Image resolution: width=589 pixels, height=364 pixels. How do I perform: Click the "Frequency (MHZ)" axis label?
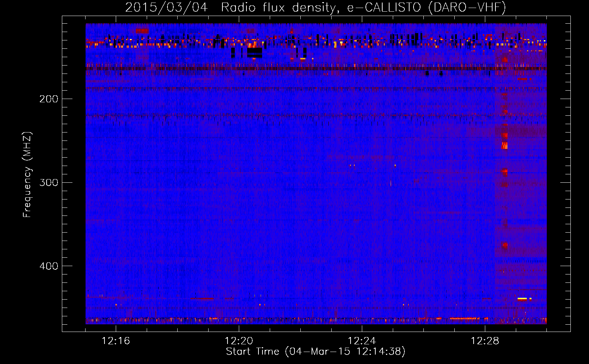[x=27, y=175]
